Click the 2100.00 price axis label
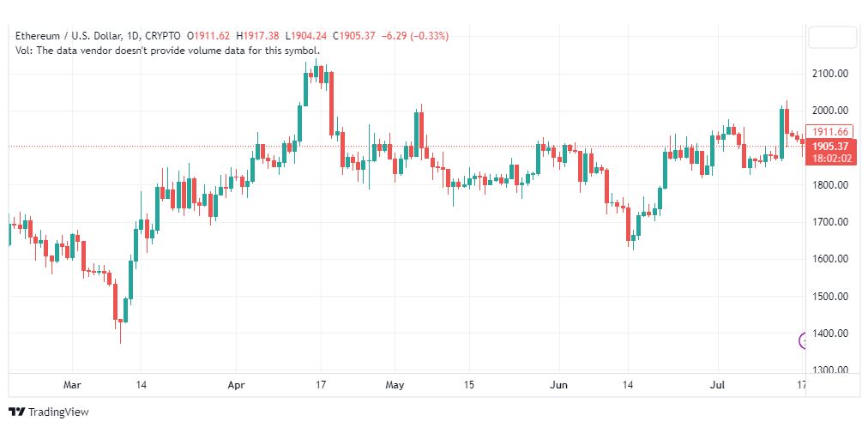 830,74
